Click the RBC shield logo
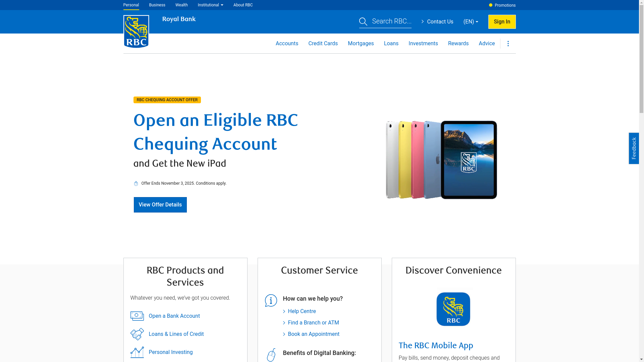Viewport: 644px width, 362px height. click(136, 32)
